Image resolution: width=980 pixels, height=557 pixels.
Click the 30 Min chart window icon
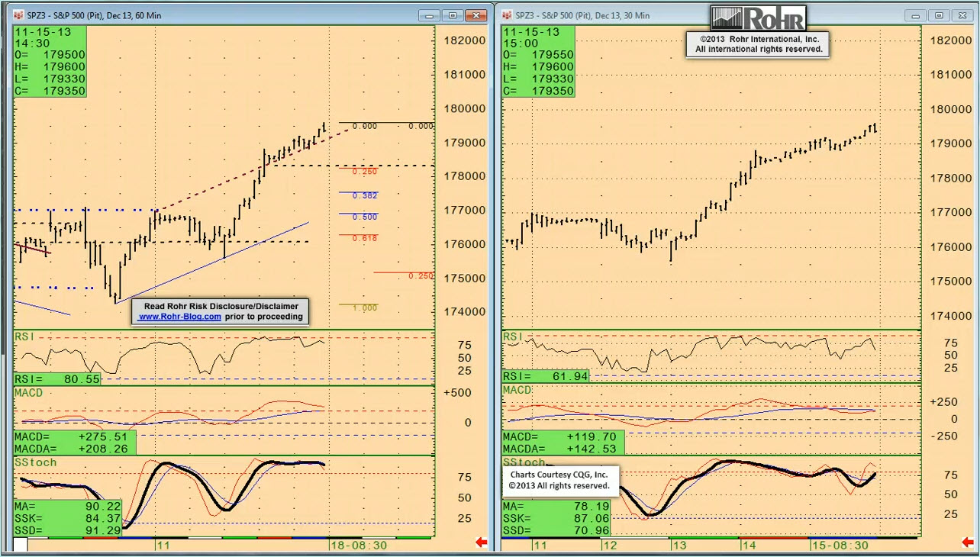(507, 15)
